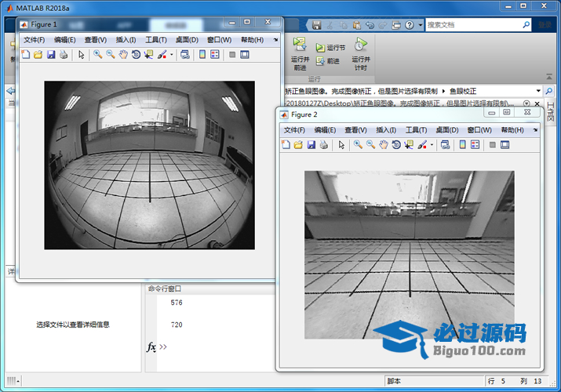
Task: Expand the quick access toolbar dropdown arrow
Action: [421, 25]
